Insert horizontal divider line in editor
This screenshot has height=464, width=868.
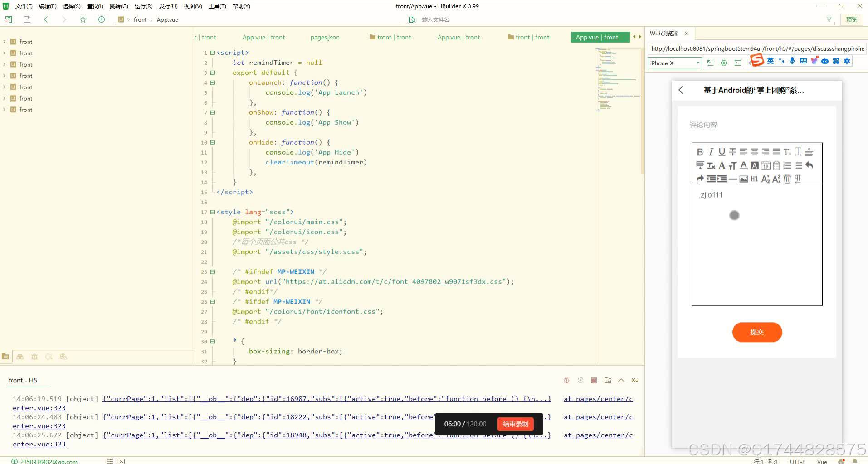pyautogui.click(x=733, y=179)
